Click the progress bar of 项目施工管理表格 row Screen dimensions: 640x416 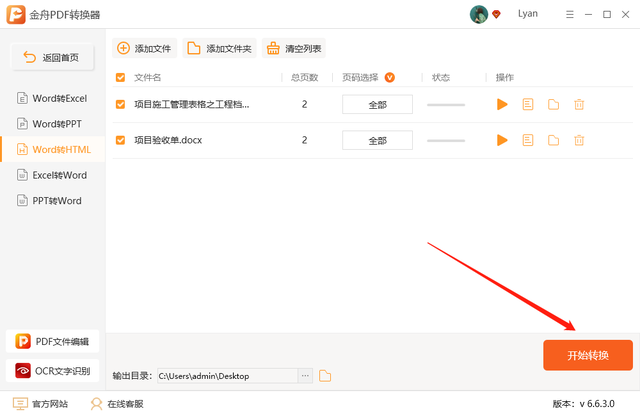[x=446, y=105]
